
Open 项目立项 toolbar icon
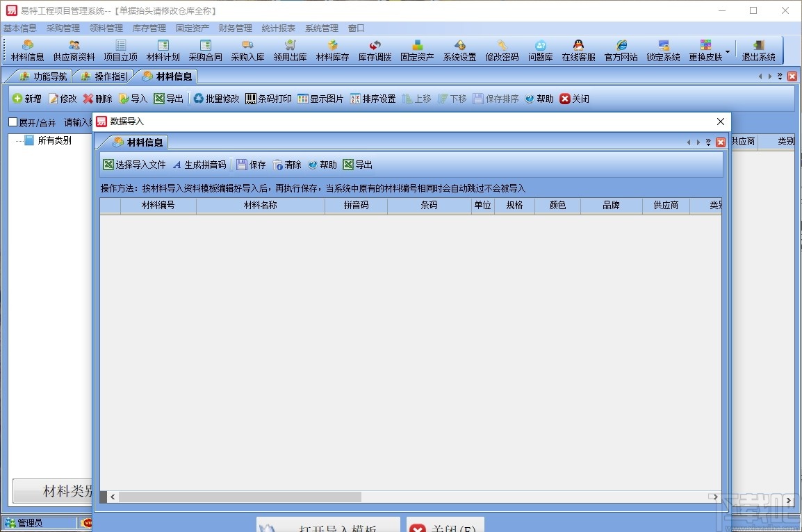coord(121,51)
